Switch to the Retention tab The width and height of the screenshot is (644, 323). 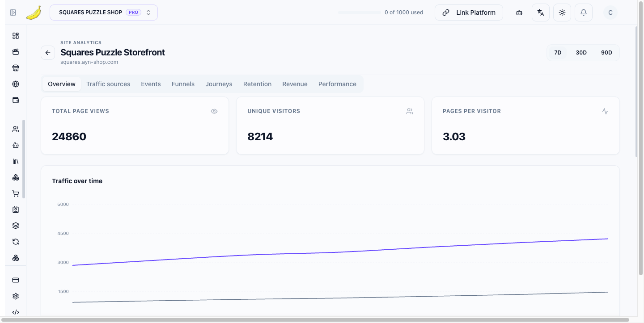click(257, 84)
